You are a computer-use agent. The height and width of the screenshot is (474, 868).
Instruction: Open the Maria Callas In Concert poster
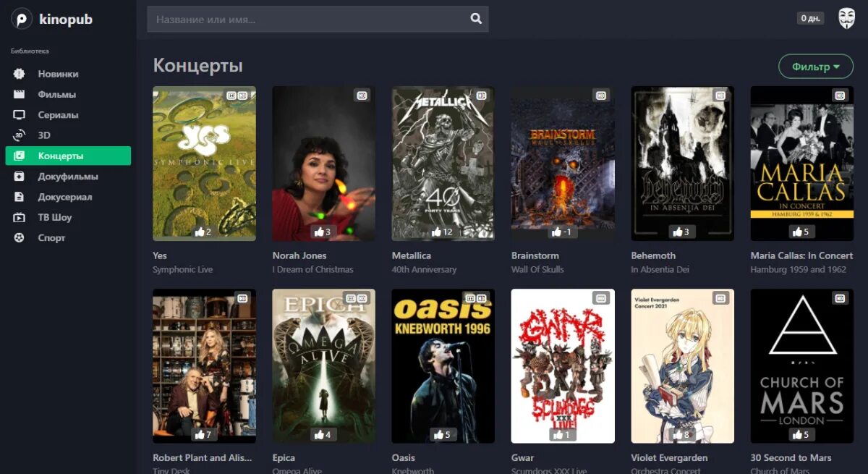tap(802, 164)
